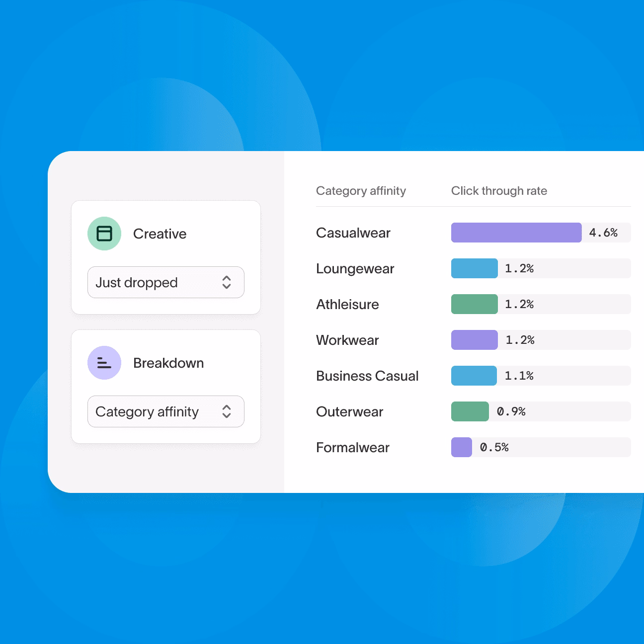This screenshot has height=644, width=644.
Task: Click the Athleisure row label
Action: click(x=347, y=304)
